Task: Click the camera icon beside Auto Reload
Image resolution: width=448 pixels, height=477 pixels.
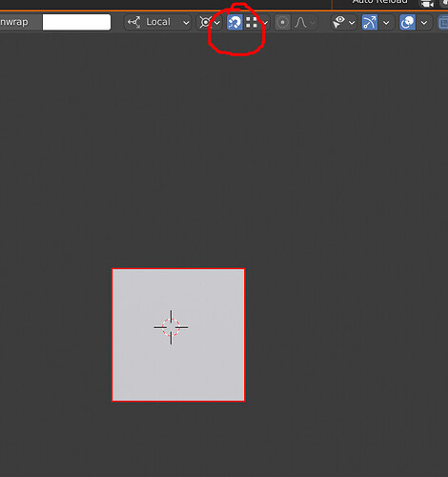Action: 427,3
